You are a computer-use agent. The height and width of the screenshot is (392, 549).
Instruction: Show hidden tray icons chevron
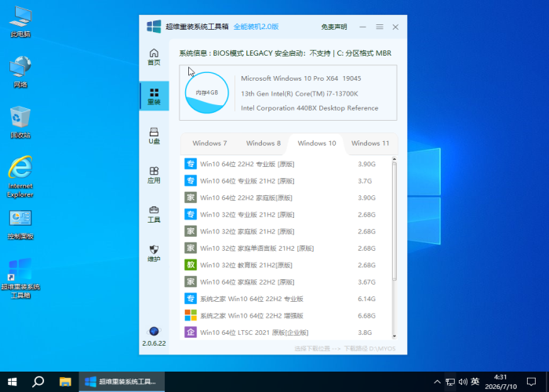coord(437,382)
